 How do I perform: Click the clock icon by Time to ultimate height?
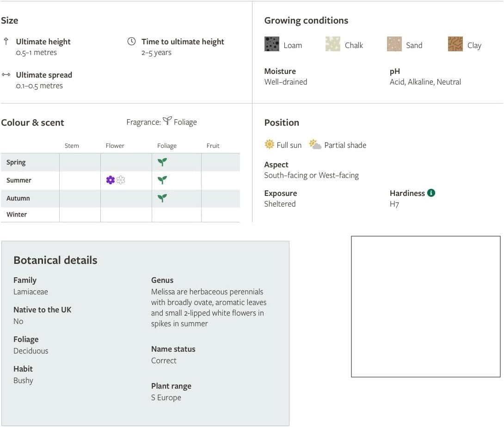[131, 41]
